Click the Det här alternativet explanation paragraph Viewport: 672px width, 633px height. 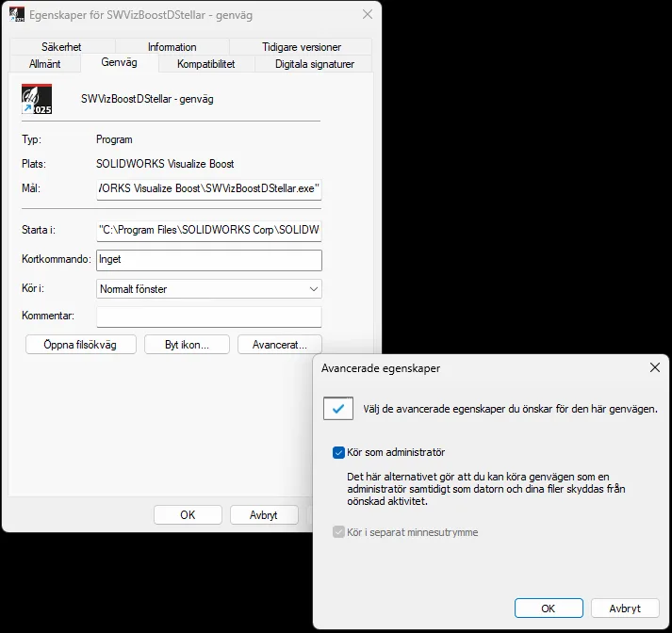pyautogui.click(x=486, y=489)
